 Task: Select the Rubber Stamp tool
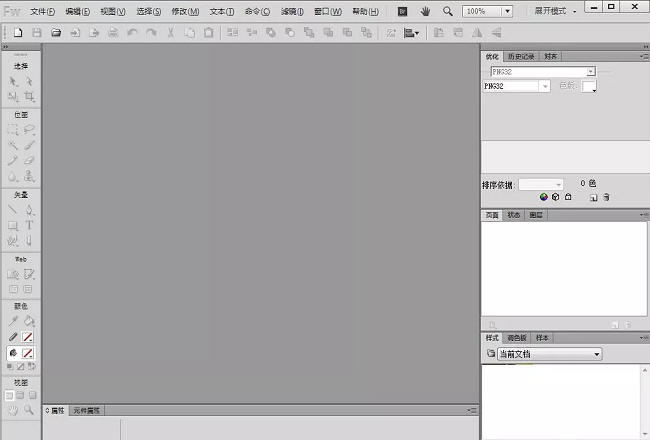[x=29, y=176]
